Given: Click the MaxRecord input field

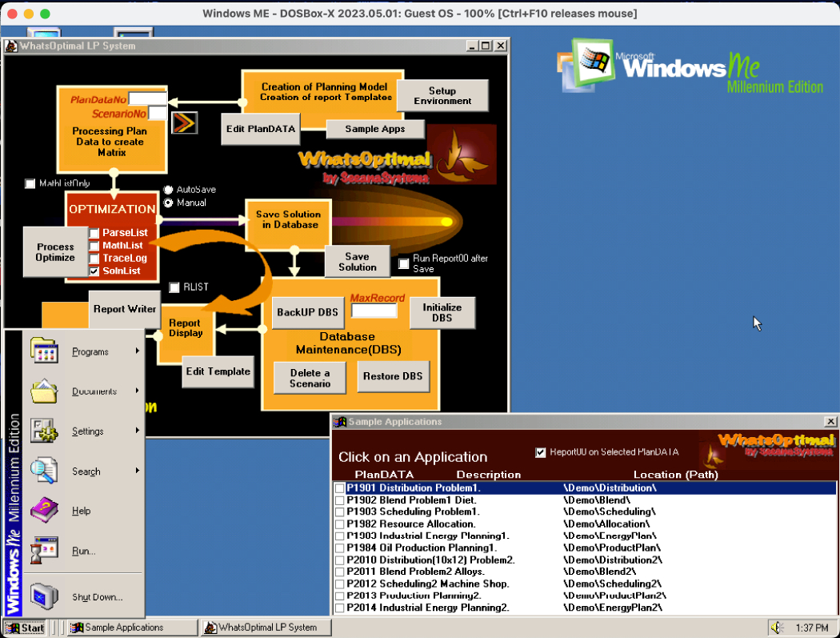Looking at the screenshot, I should tap(374, 311).
